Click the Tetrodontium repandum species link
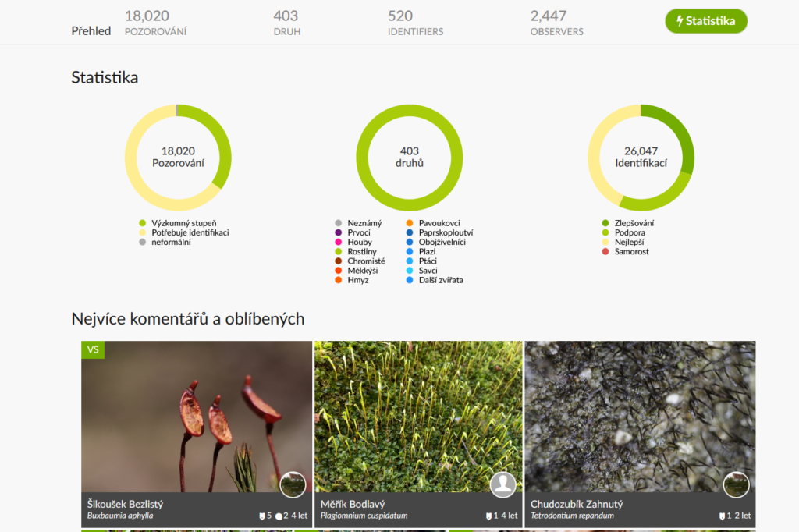The width and height of the screenshot is (799, 532). (572, 516)
